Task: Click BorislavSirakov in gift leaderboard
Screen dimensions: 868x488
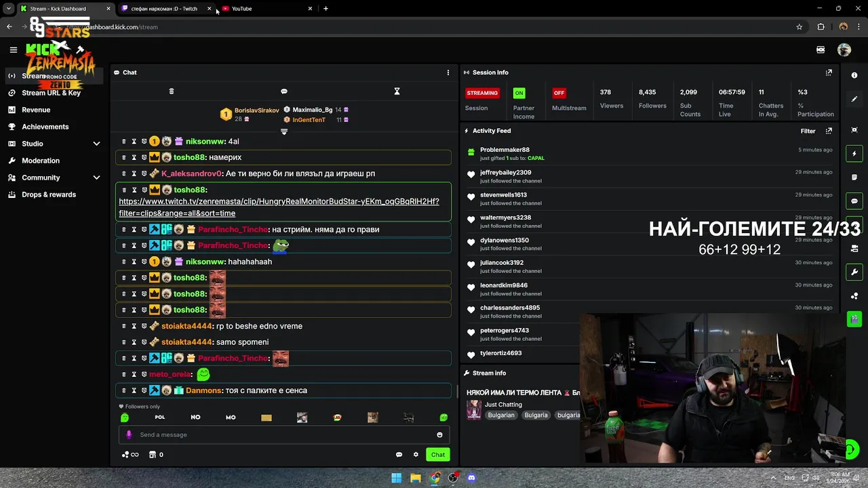Action: (256, 110)
